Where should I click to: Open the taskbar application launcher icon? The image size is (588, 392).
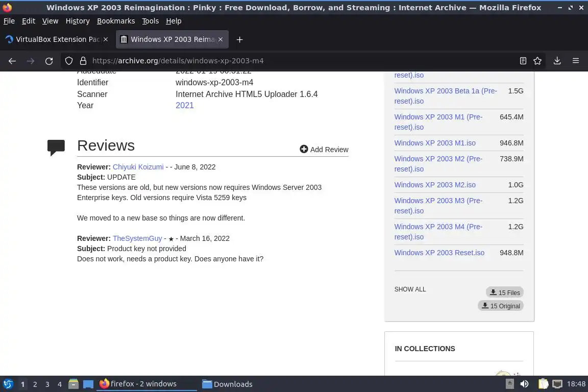[x=8, y=384]
